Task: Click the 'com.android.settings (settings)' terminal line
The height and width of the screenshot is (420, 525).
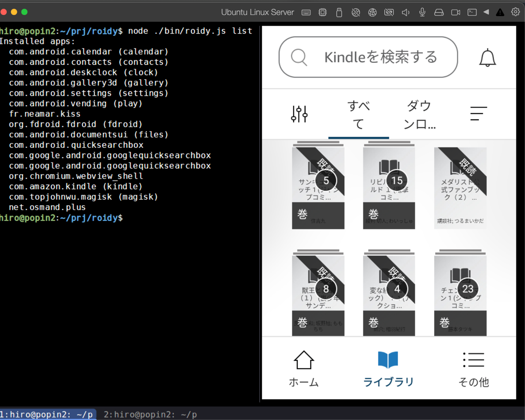Action: (x=88, y=93)
